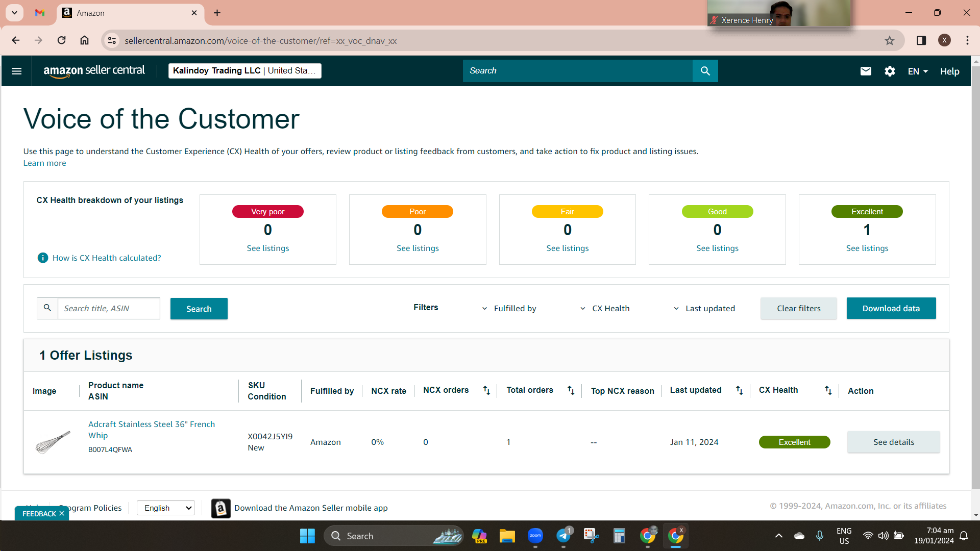This screenshot has height=551, width=980.
Task: Open Zoom from the taskbar
Action: (535, 536)
